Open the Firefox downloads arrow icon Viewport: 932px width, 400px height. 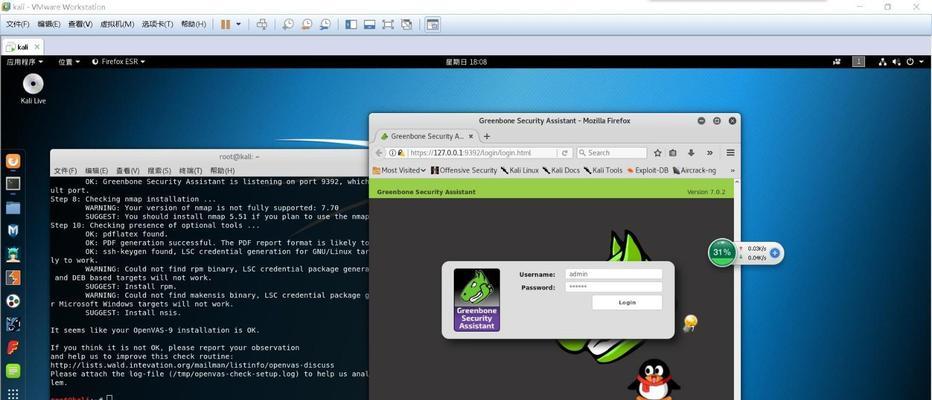691,153
